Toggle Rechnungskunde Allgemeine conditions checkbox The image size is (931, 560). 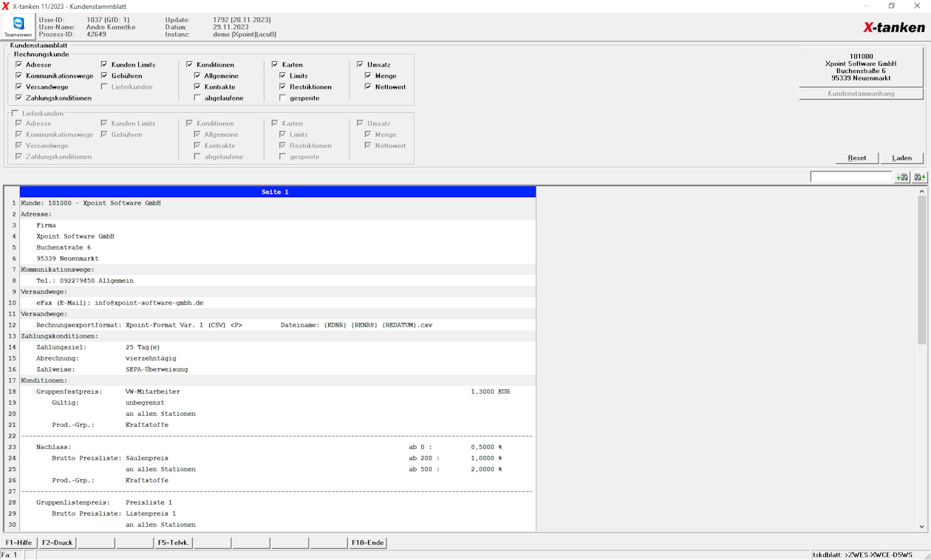pos(198,76)
